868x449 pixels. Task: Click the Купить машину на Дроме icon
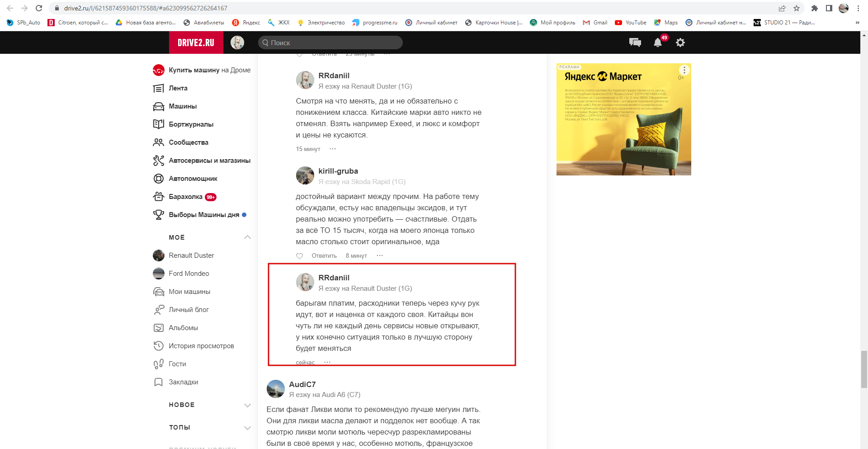tap(159, 70)
